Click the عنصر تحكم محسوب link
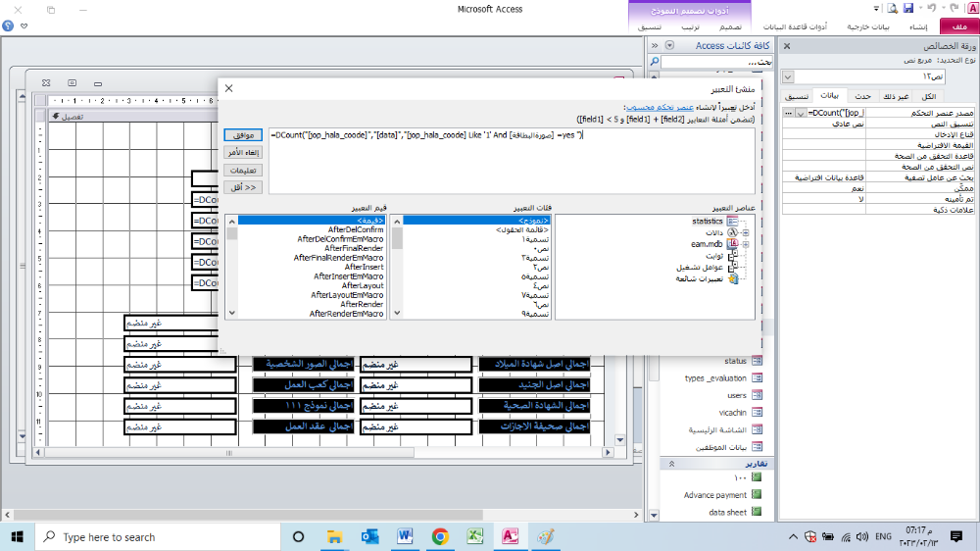Screen dimensions: 980x551 [660, 107]
